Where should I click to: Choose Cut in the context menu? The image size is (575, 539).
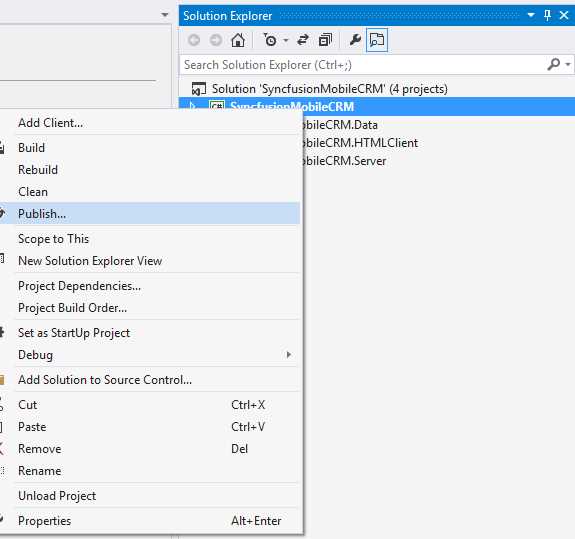[x=150, y=405]
